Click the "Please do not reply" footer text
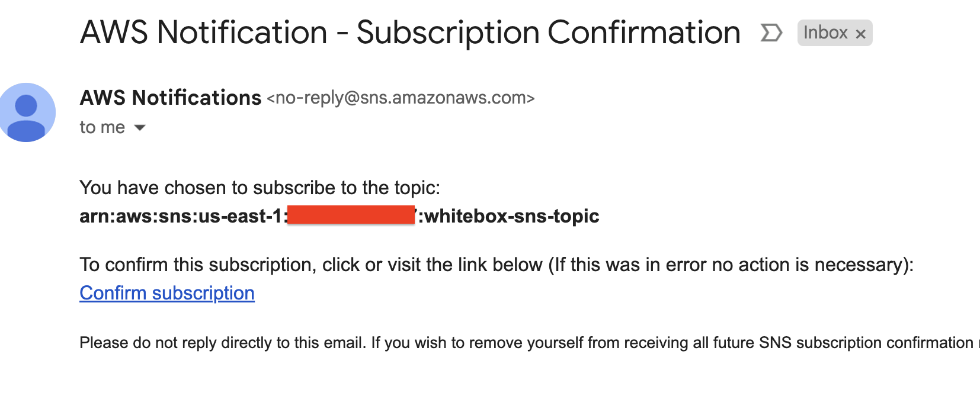980x393 pixels. [x=222, y=343]
